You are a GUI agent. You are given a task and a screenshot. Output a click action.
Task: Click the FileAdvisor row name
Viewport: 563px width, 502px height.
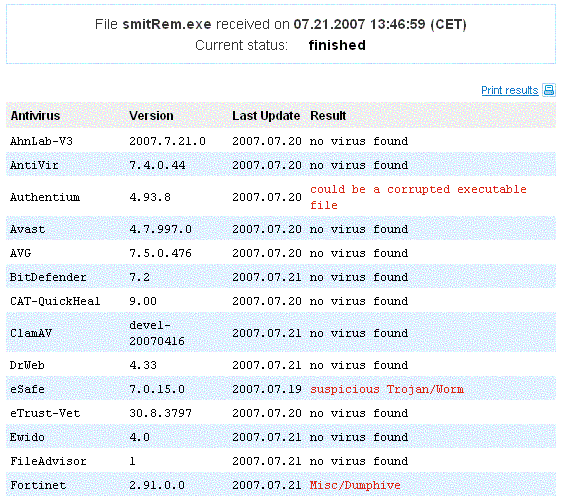point(48,461)
